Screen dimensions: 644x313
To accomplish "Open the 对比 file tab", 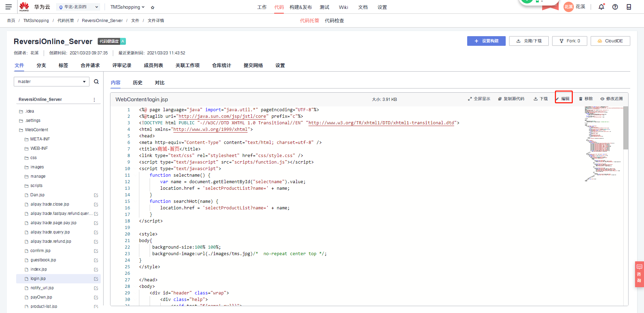I will tap(160, 83).
